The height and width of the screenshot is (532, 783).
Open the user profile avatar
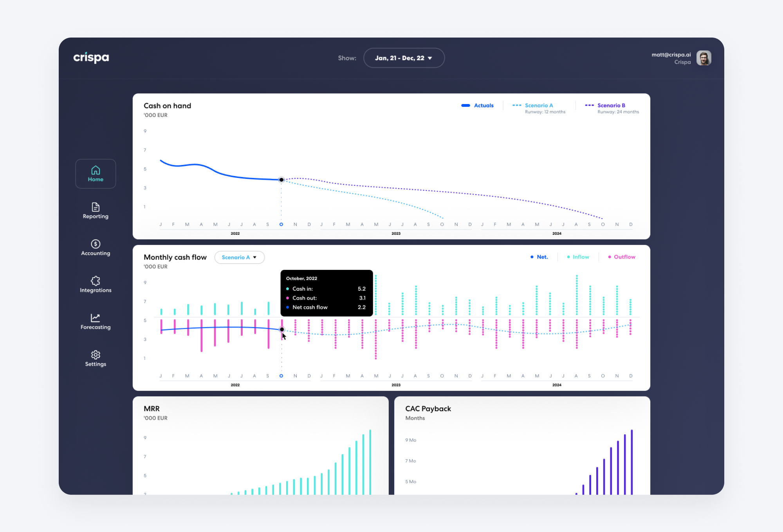(x=704, y=58)
